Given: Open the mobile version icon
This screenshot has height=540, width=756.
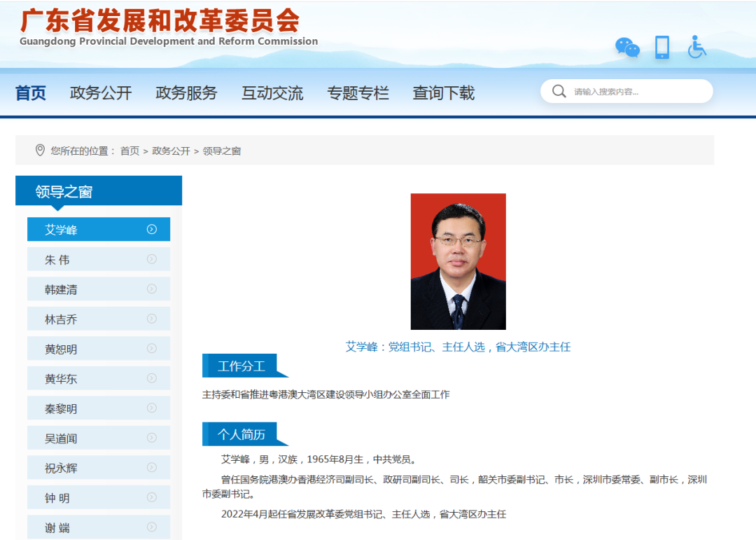Looking at the screenshot, I should [661, 48].
